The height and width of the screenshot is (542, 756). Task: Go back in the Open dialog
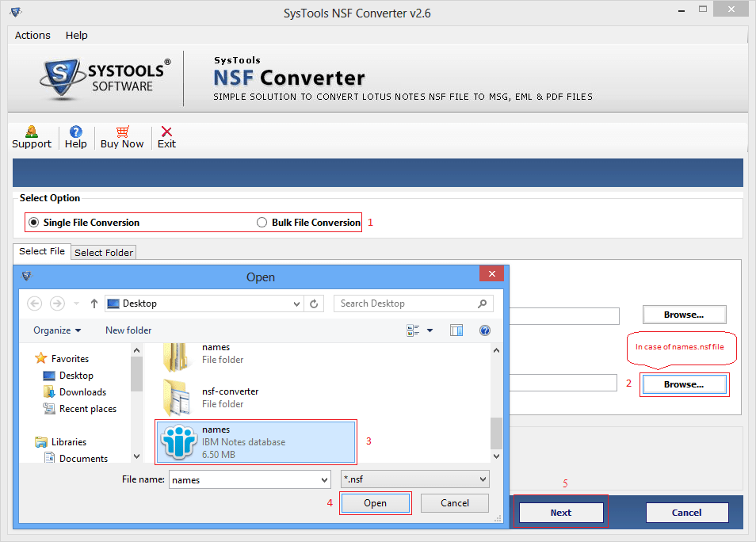(34, 303)
